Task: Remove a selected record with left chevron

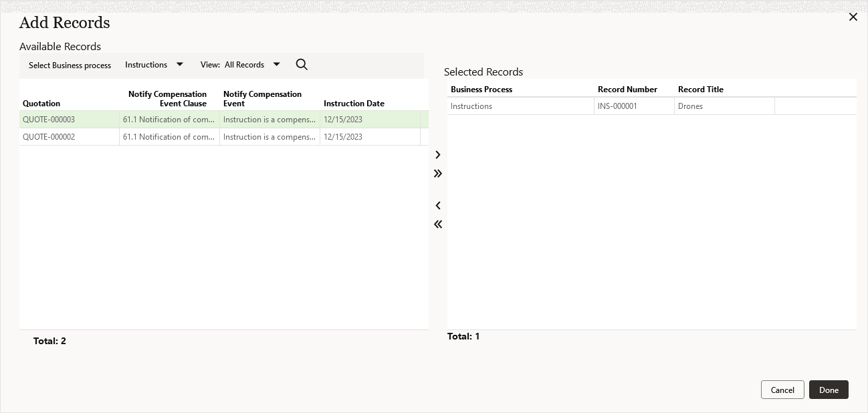Action: [x=438, y=205]
